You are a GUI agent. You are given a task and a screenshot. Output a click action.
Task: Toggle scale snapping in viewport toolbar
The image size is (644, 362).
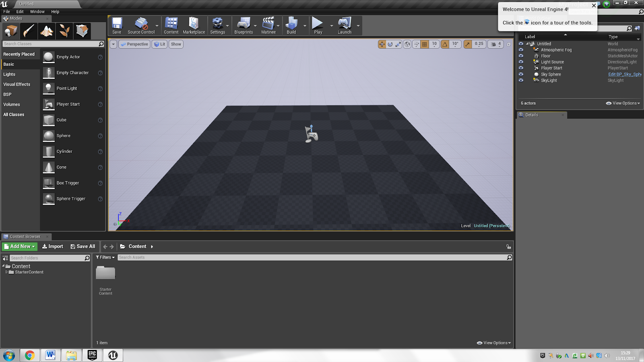tap(468, 44)
